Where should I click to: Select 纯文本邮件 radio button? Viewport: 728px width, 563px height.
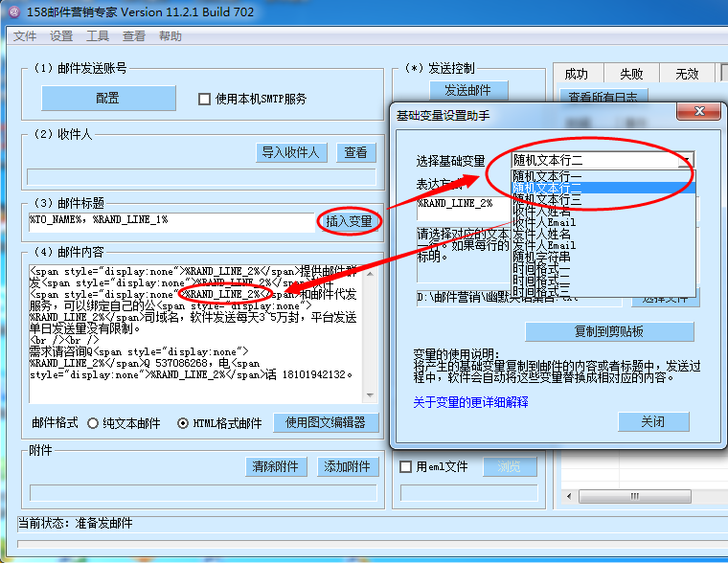point(93,423)
